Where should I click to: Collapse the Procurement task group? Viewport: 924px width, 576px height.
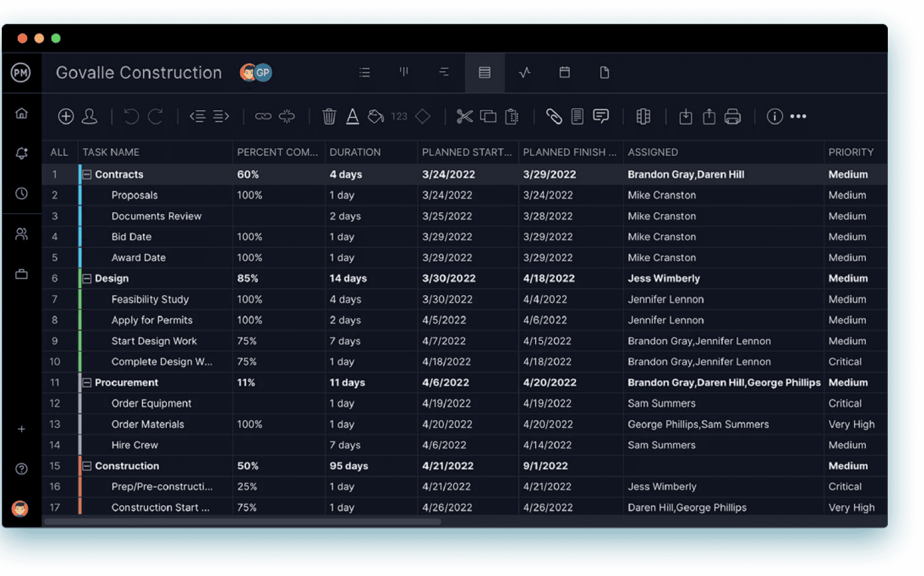tap(86, 382)
